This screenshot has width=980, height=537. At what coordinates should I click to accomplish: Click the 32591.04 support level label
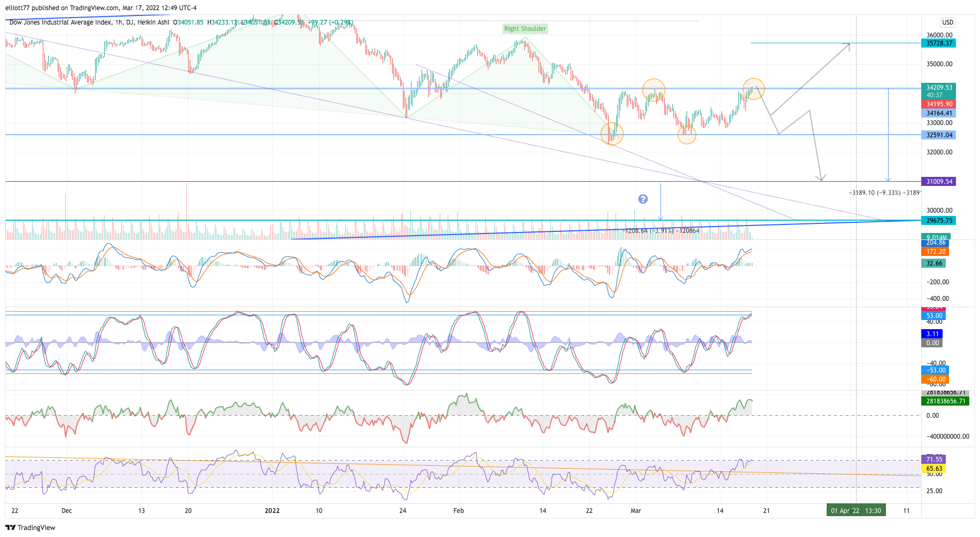[x=939, y=135]
